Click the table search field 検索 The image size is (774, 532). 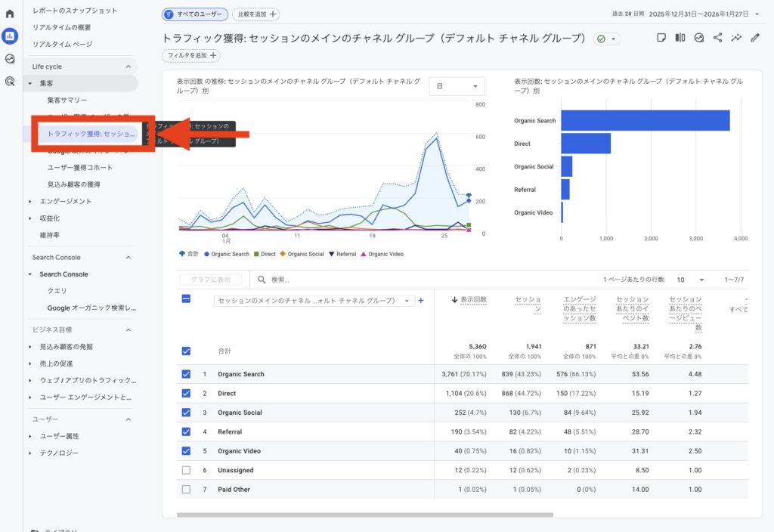[x=340, y=280]
